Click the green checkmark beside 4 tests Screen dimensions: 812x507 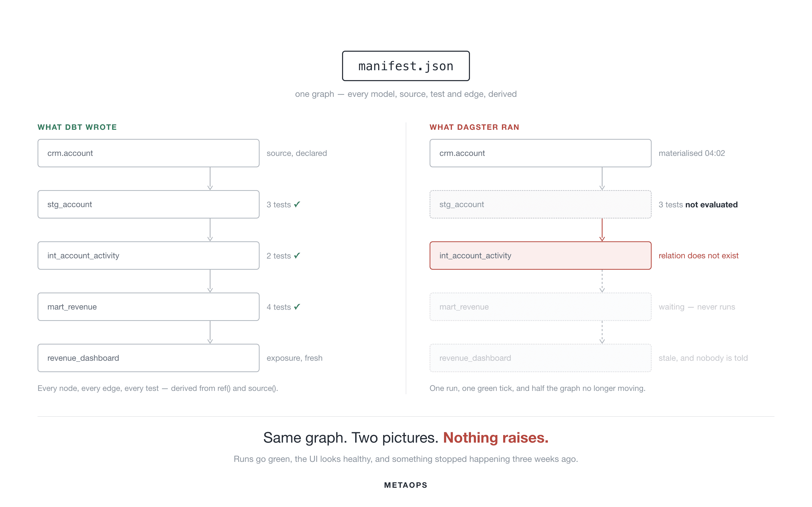(x=297, y=307)
